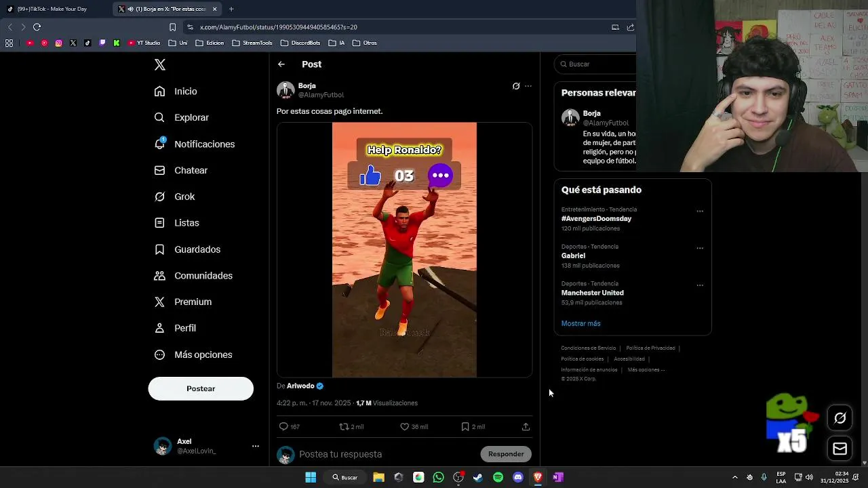Open account menu dots beside Axel
The width and height of the screenshot is (868, 488).
click(256, 446)
